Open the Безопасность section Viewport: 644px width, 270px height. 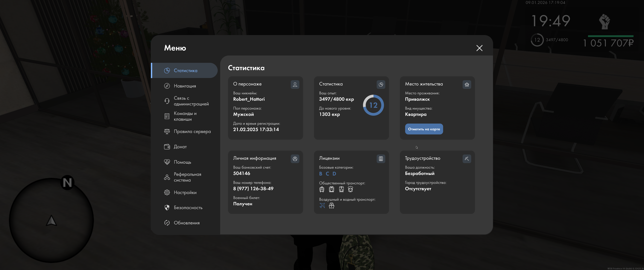click(x=188, y=208)
